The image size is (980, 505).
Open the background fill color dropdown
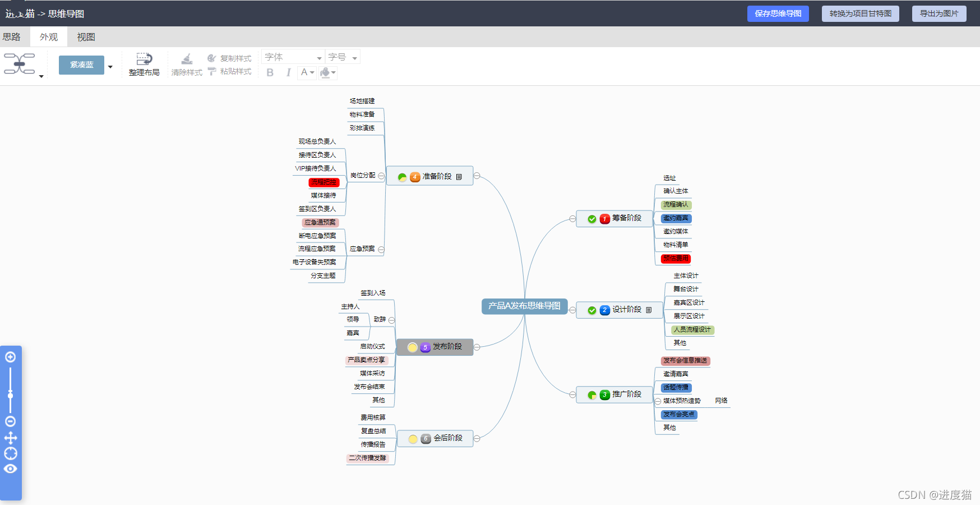(328, 72)
